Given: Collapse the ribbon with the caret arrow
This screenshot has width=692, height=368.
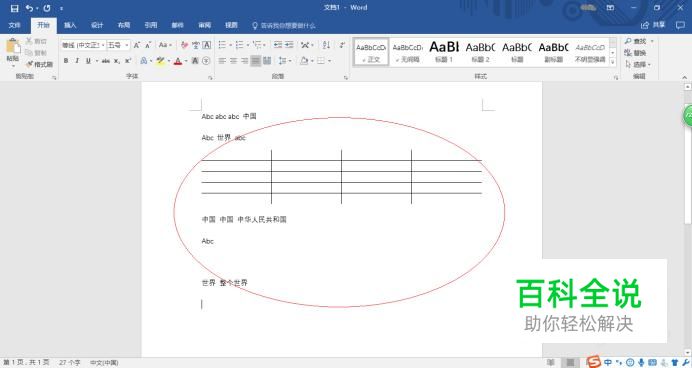Looking at the screenshot, I should pyautogui.click(x=684, y=77).
